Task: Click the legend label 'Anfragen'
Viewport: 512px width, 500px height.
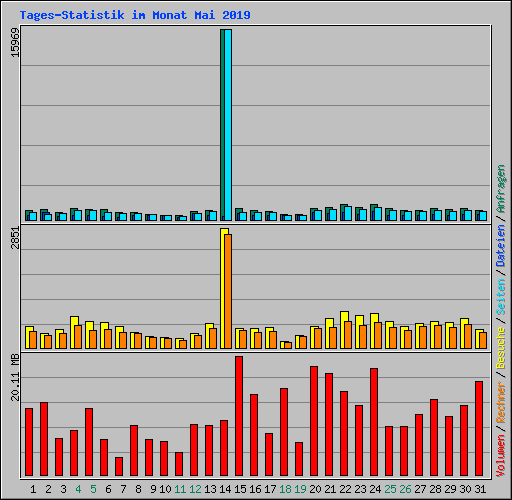Action: click(501, 189)
